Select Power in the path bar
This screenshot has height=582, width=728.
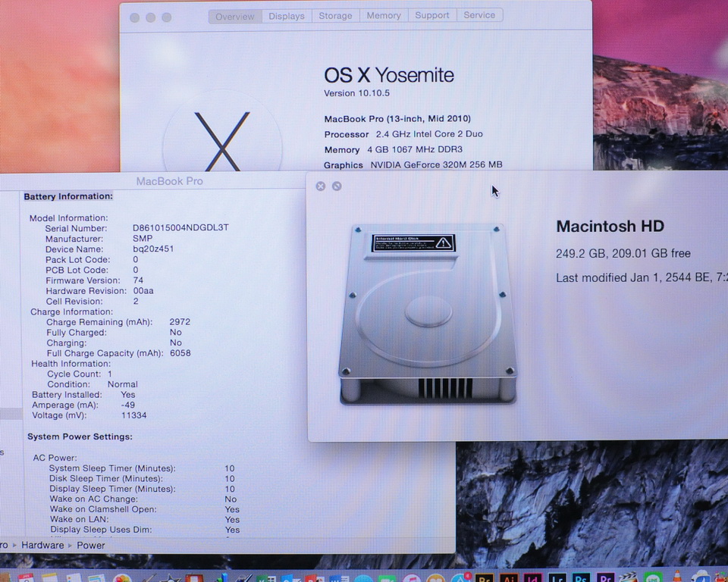coord(90,546)
